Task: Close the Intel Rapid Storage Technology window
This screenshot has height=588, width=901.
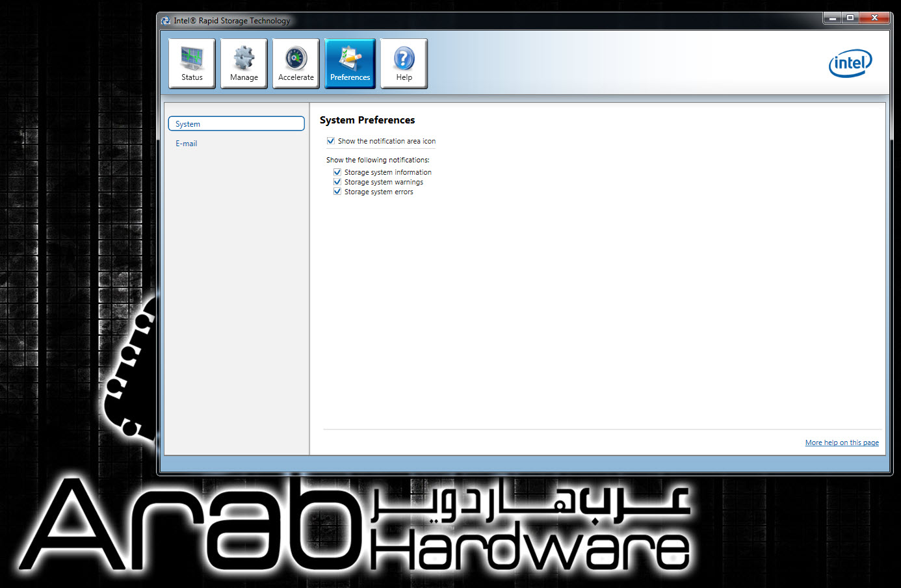Action: (x=874, y=18)
